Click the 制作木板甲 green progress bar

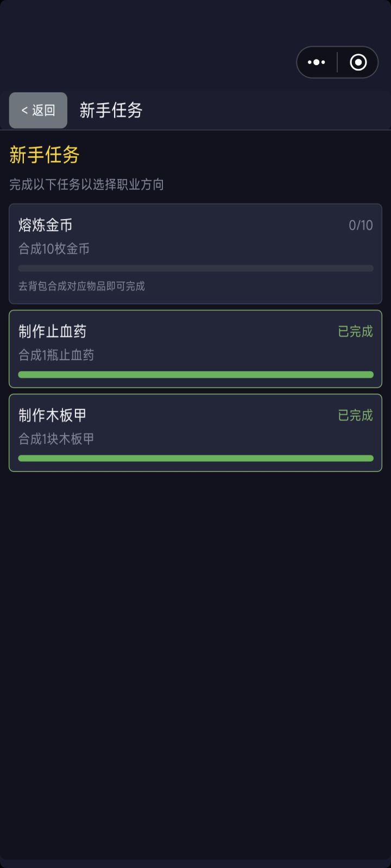coord(195,458)
